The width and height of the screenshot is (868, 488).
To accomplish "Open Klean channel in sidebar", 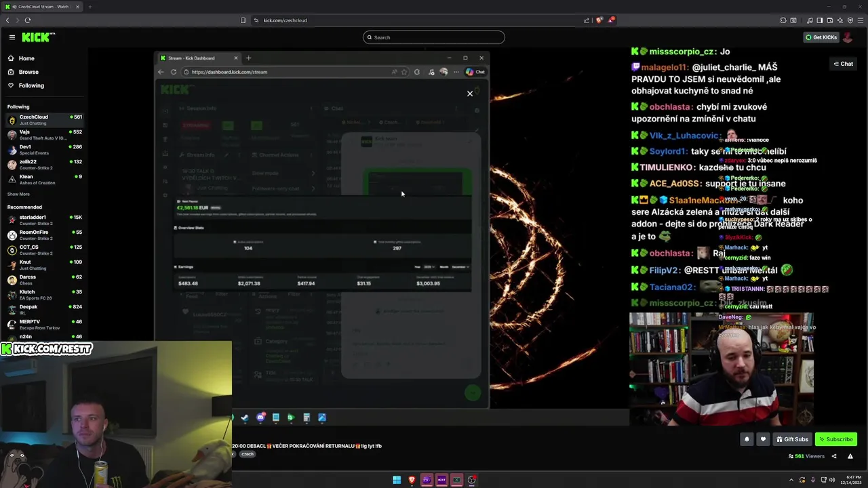I will (44, 179).
